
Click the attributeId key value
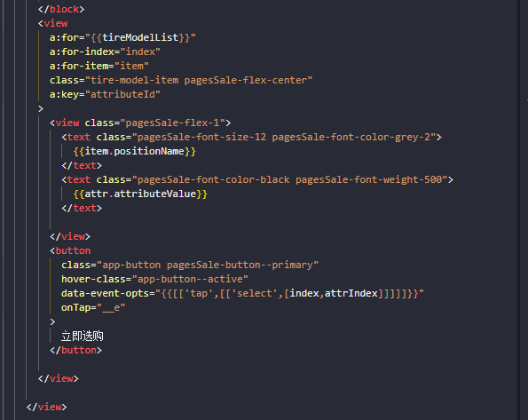click(x=123, y=94)
